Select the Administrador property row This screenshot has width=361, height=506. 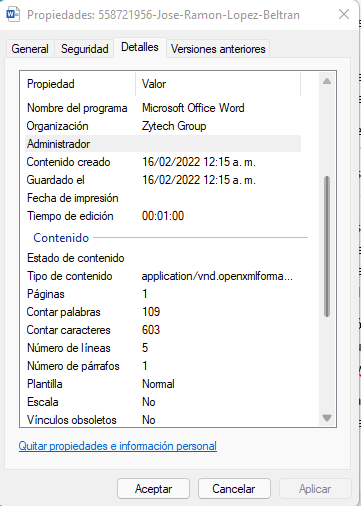pos(163,144)
